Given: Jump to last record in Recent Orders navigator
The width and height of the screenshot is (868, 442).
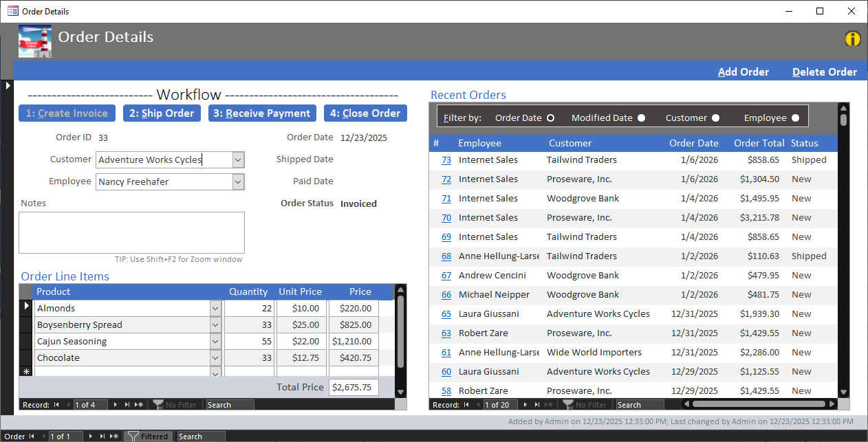Looking at the screenshot, I should [537, 405].
